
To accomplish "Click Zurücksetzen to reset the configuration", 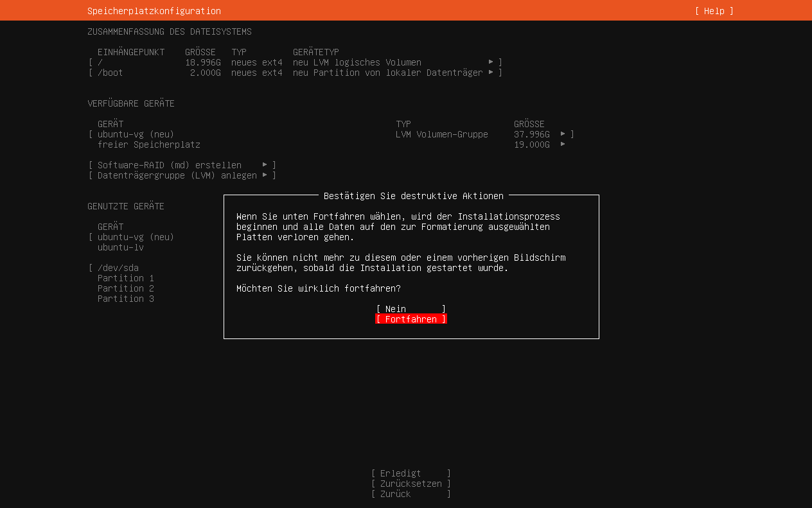I will click(410, 483).
